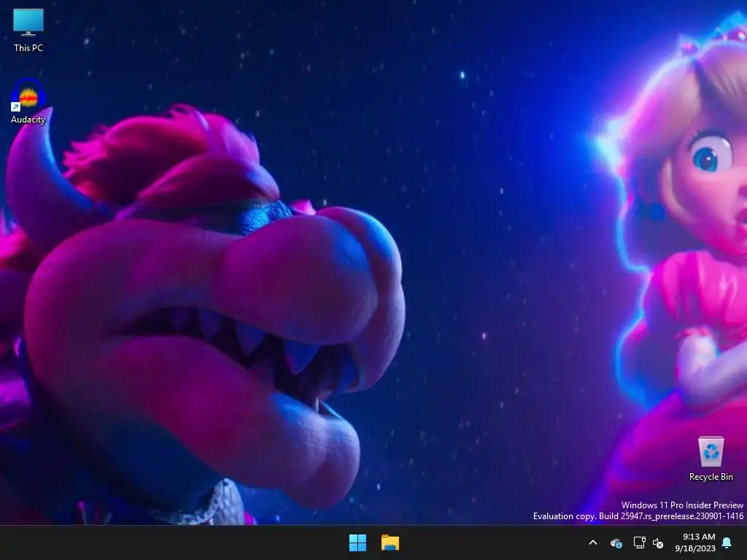The image size is (747, 560).
Task: Click the "Recycle Bin" label text
Action: click(x=711, y=477)
